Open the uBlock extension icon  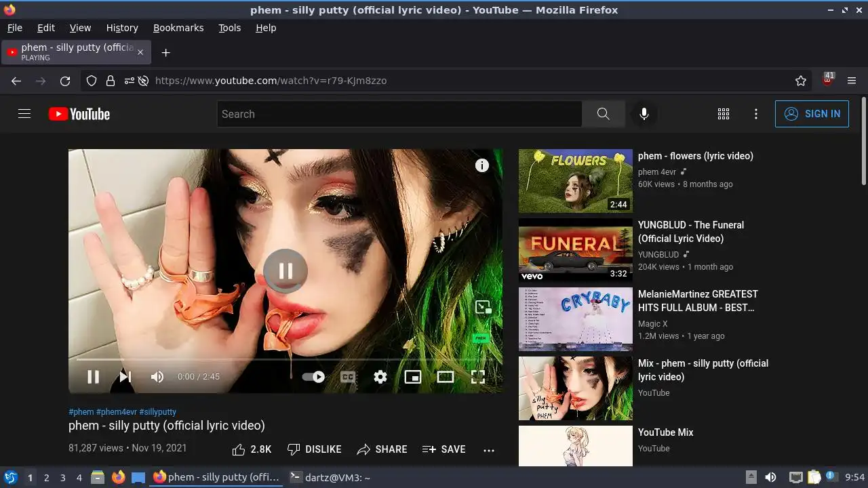[828, 79]
